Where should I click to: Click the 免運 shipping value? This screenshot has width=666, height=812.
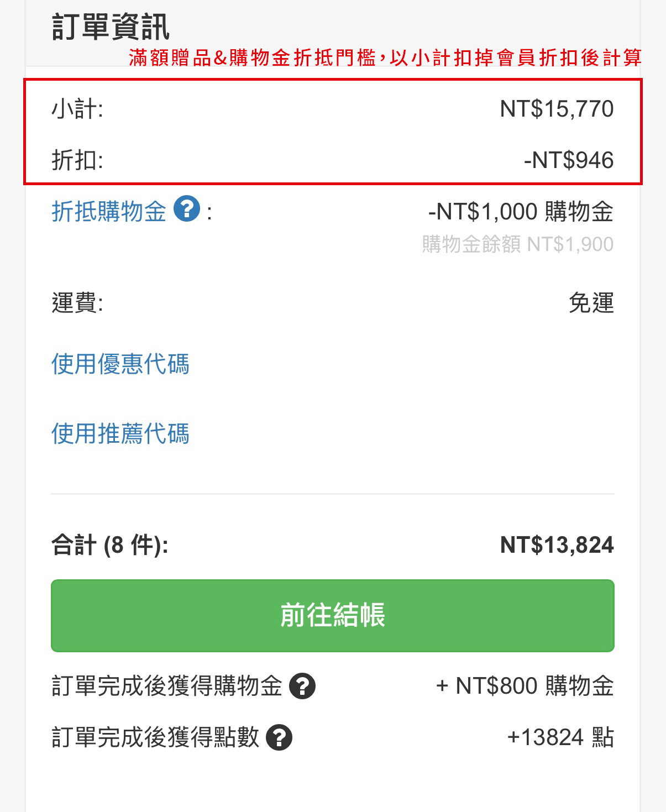pos(591,303)
